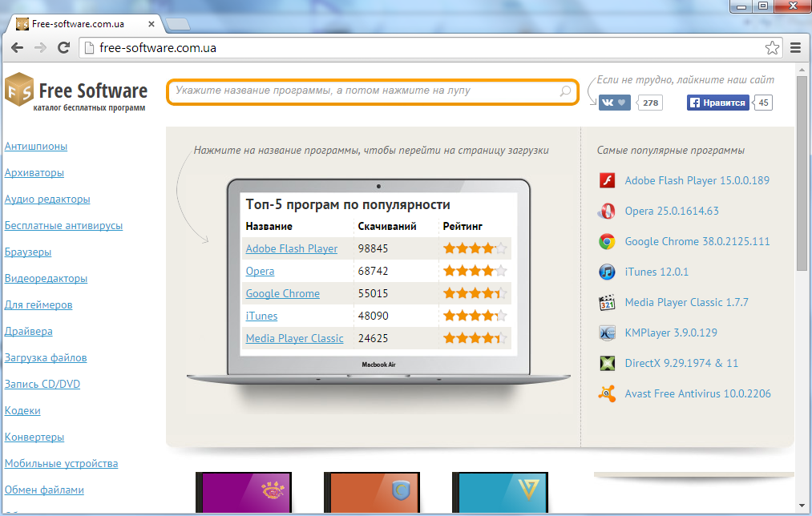The height and width of the screenshot is (516, 812).
Task: Click the iTunes music note icon
Action: pyautogui.click(x=607, y=272)
